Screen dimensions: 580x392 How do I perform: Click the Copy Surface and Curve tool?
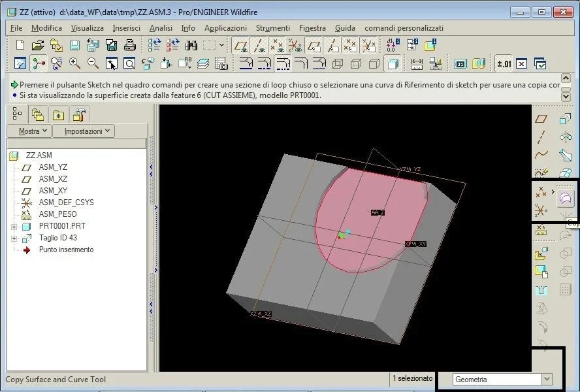565,198
